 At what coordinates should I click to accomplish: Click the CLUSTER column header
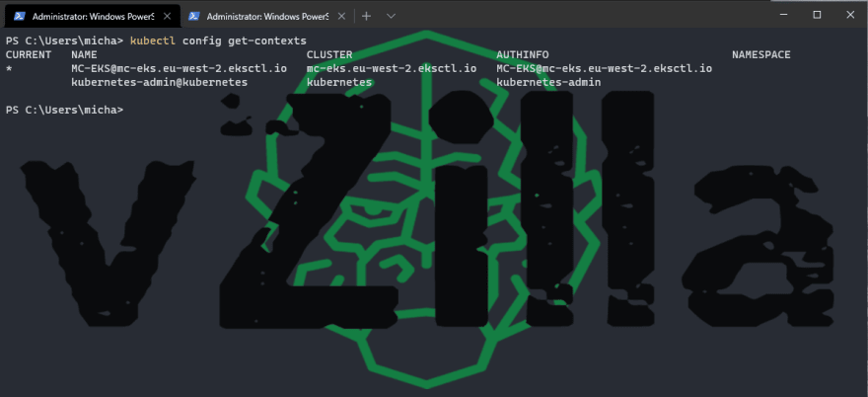pos(329,55)
